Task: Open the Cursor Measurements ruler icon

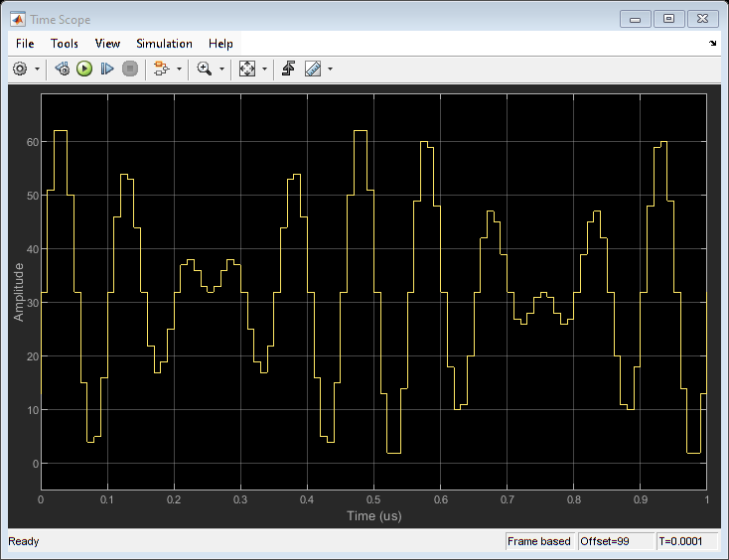Action: click(313, 69)
